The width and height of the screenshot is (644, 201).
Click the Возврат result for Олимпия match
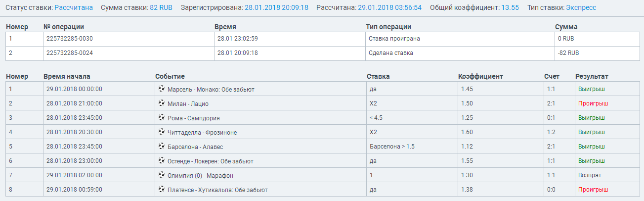(x=590, y=175)
